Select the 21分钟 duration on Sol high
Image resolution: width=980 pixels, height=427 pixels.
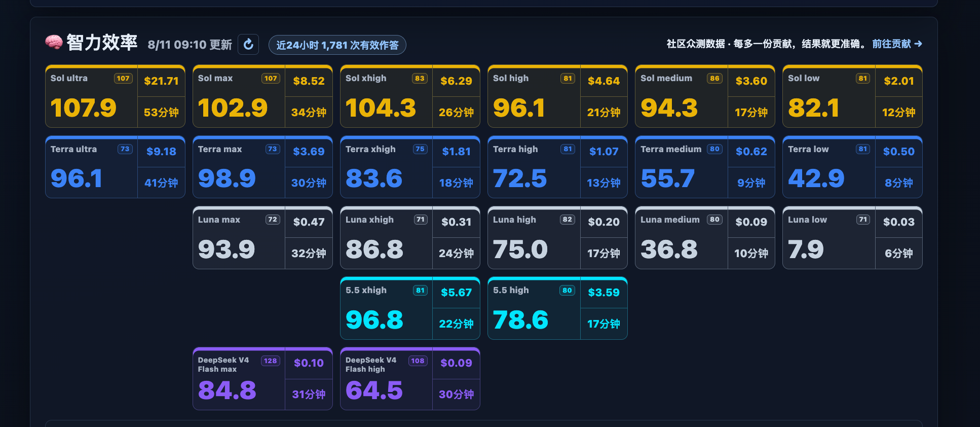(604, 113)
